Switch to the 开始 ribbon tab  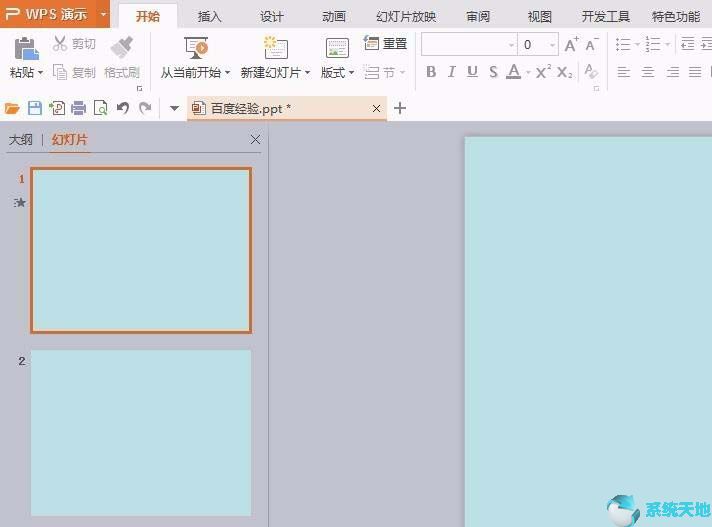[148, 17]
